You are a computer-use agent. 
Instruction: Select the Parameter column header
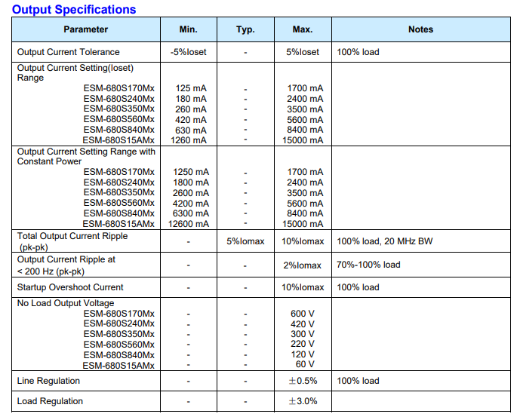tap(86, 29)
